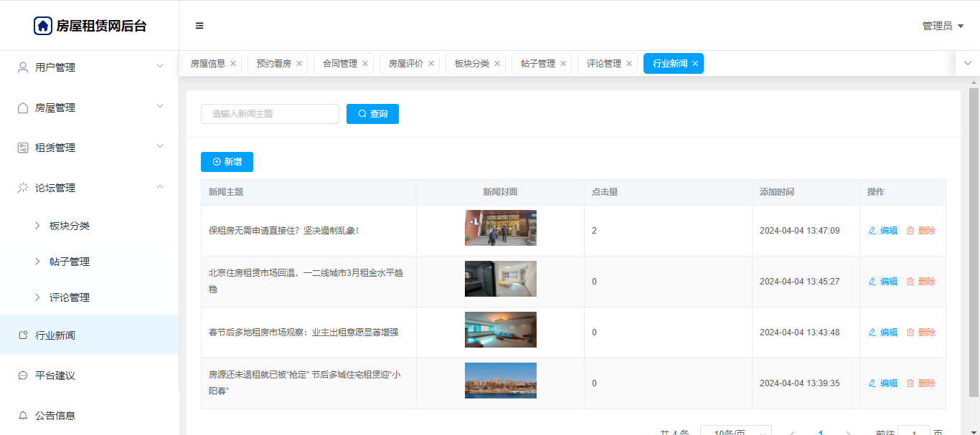Close the 行业新闻 tab with its X
The width and height of the screenshot is (980, 435).
coord(695,64)
